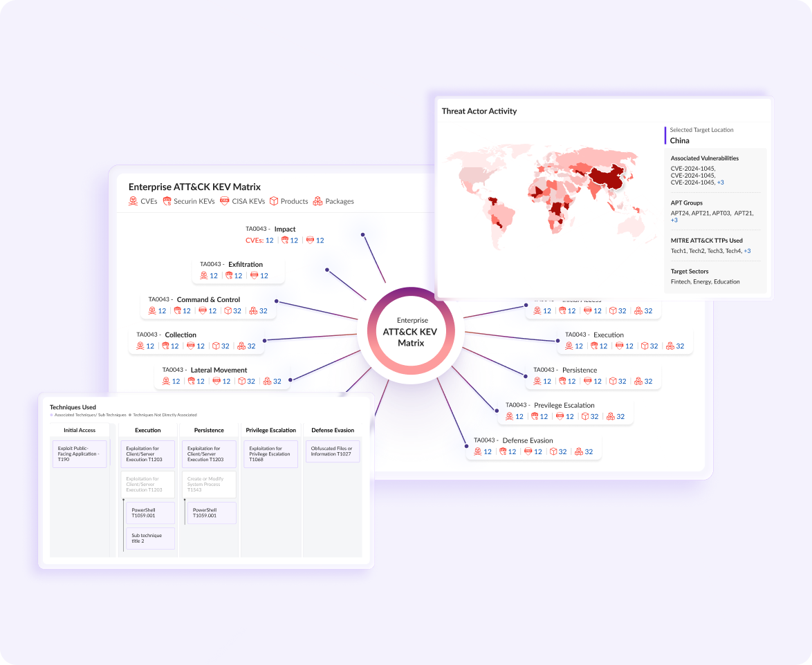
Task: Select the Execution column header in Techniques Used
Action: [147, 430]
